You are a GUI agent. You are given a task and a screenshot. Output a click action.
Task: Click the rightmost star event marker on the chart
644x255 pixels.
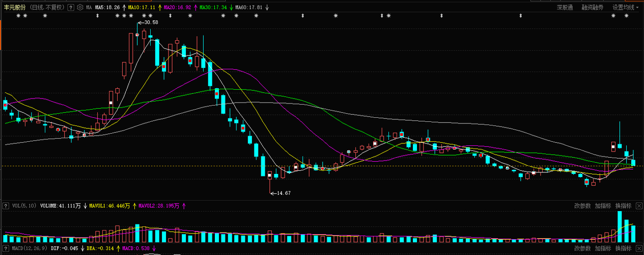(x=626, y=16)
